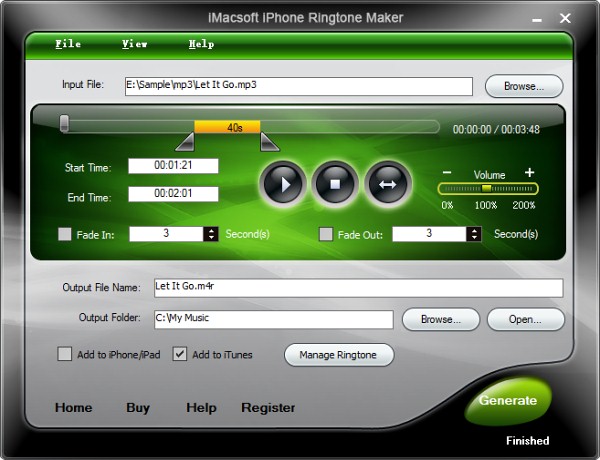600x460 pixels.
Task: Click the Volume slider thumb
Action: [x=486, y=188]
